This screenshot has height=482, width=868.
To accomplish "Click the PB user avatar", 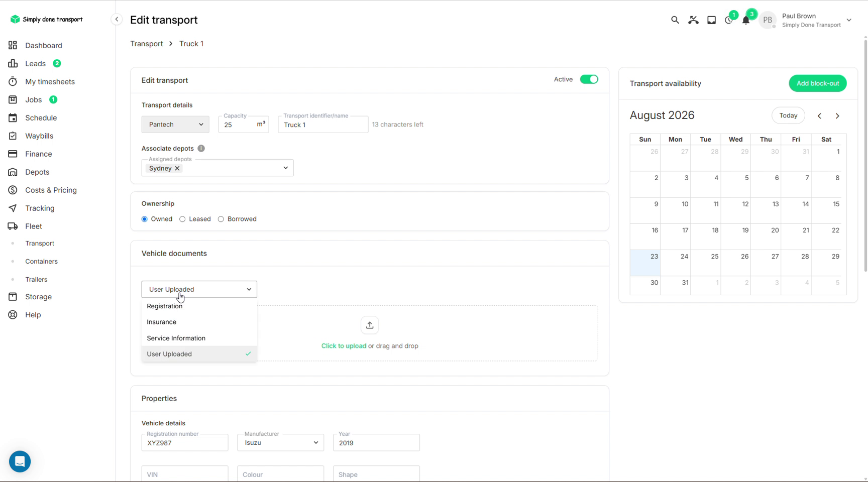I will point(768,20).
